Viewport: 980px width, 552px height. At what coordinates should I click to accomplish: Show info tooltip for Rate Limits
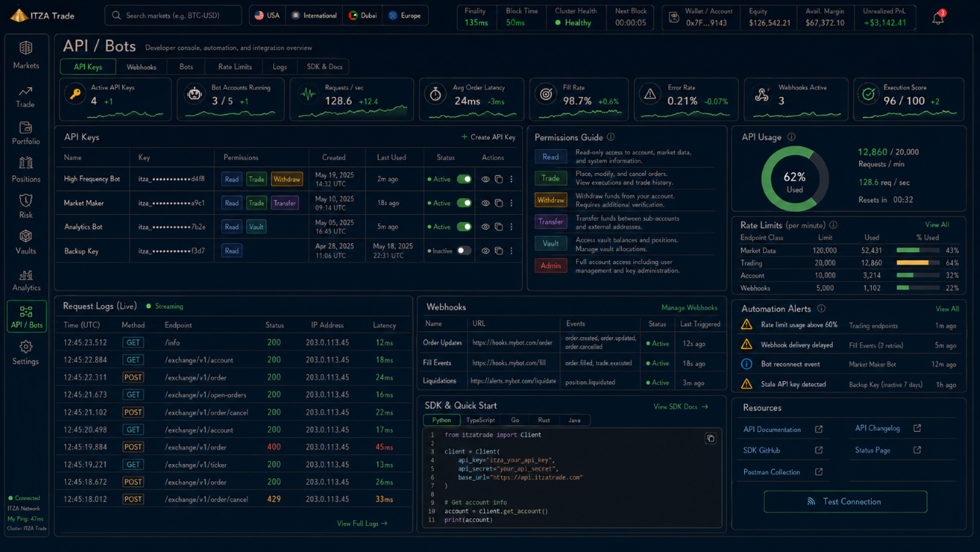(834, 225)
